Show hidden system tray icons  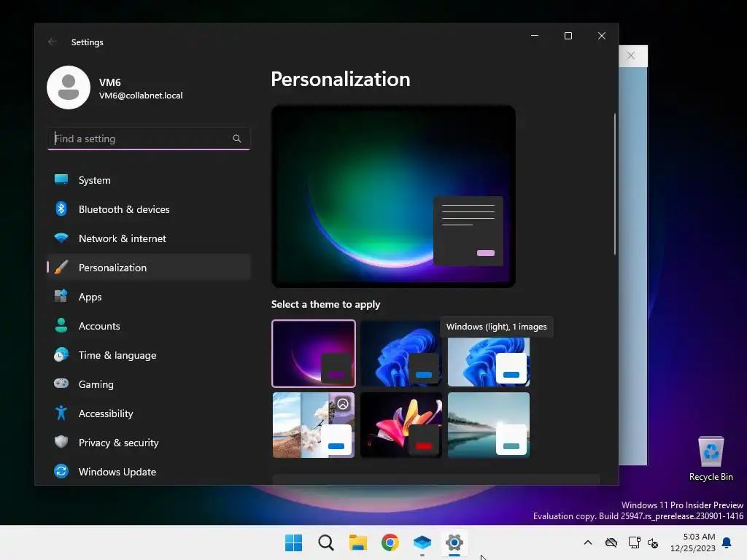[588, 542]
